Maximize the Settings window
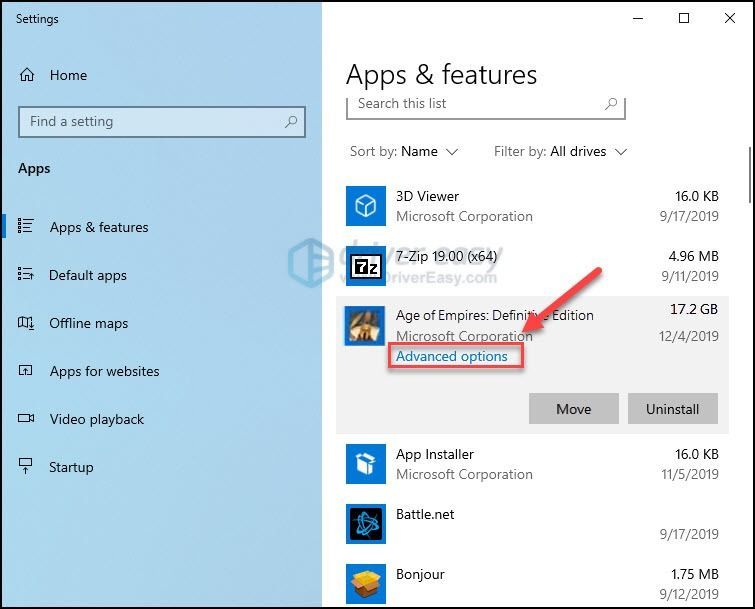755x609 pixels. [x=684, y=18]
